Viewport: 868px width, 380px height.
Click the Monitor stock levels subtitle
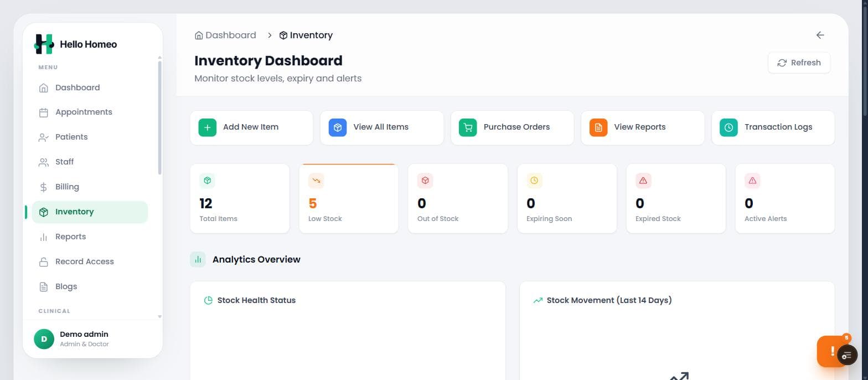click(278, 79)
